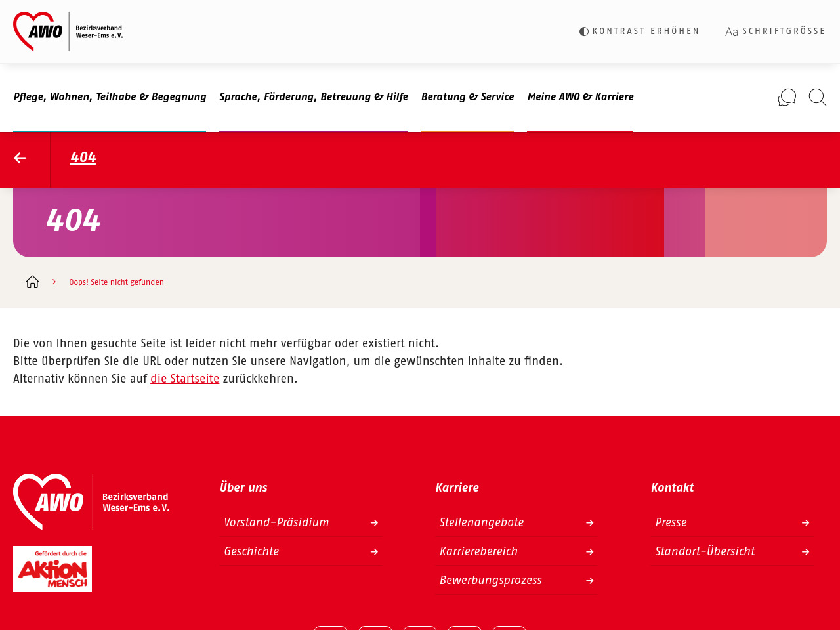Select the 404 item in red bar
840x630 pixels.
(83, 157)
